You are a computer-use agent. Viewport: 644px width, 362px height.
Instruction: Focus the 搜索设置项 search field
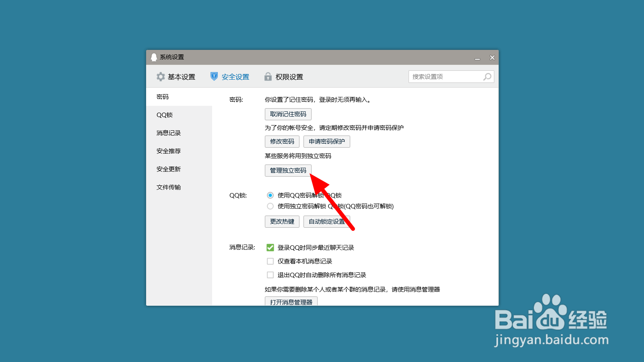pyautogui.click(x=451, y=77)
